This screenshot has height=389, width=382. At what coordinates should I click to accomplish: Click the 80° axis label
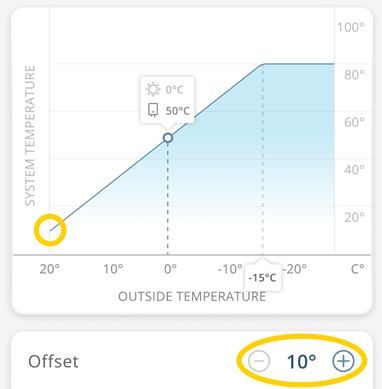pos(354,75)
